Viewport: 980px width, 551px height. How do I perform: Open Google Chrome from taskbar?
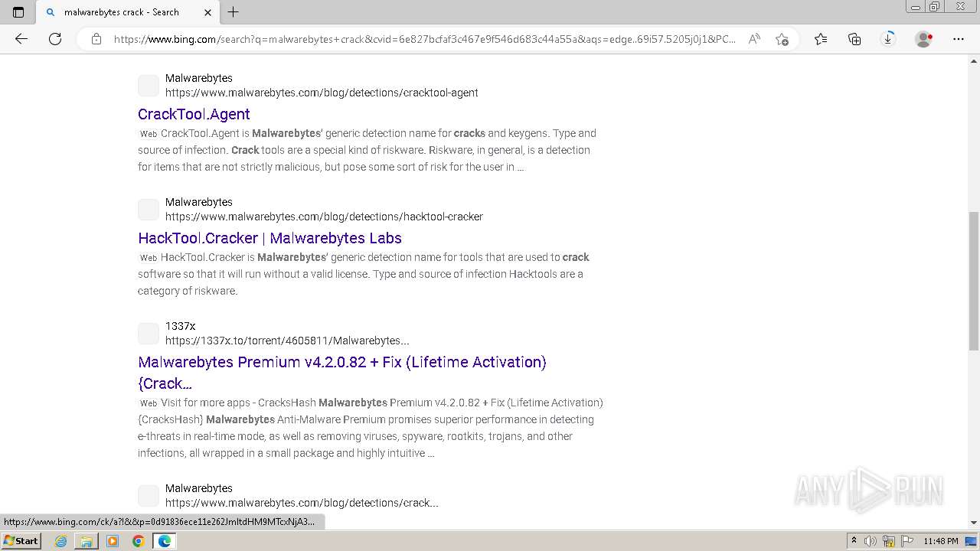pos(138,541)
